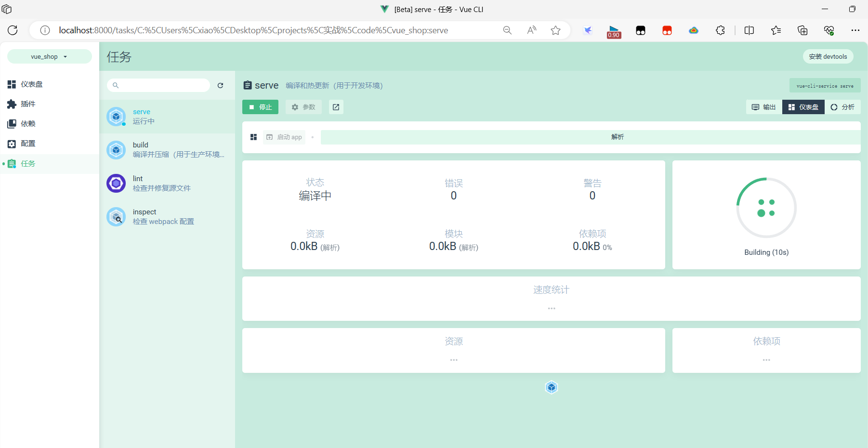
Task: Click the 状态 编译中 status value
Action: coord(315,196)
